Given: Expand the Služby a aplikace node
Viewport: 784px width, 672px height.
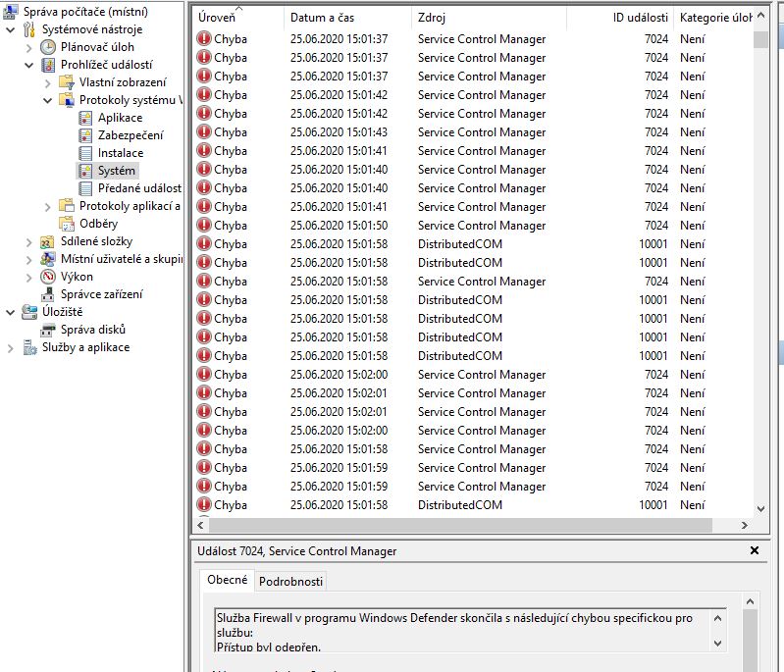Looking at the screenshot, I should [11, 347].
